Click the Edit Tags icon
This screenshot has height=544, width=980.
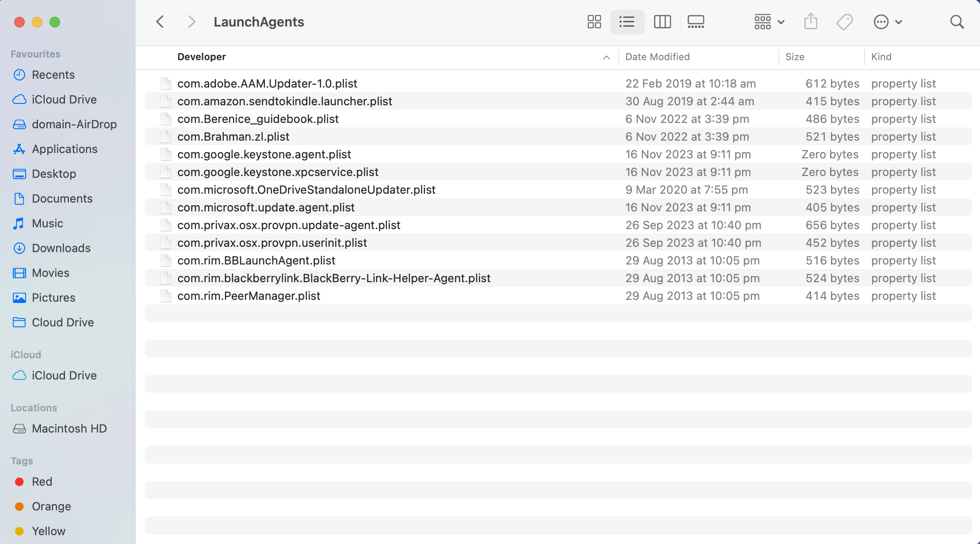pos(844,22)
